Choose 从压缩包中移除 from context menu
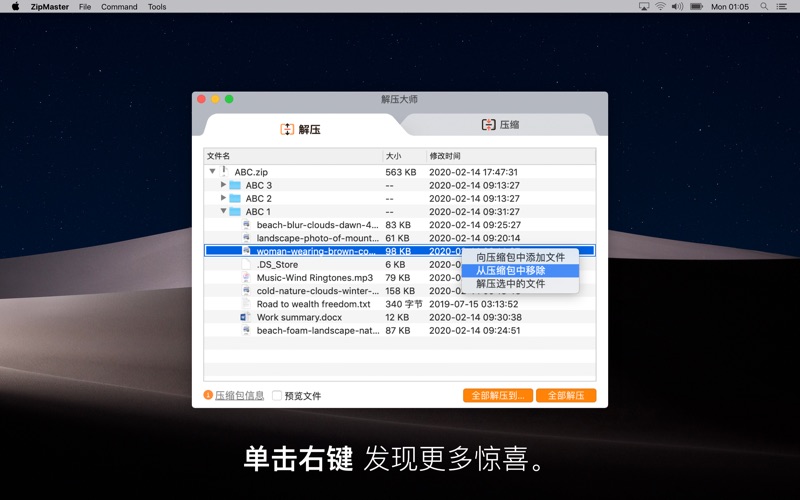 coord(520,270)
